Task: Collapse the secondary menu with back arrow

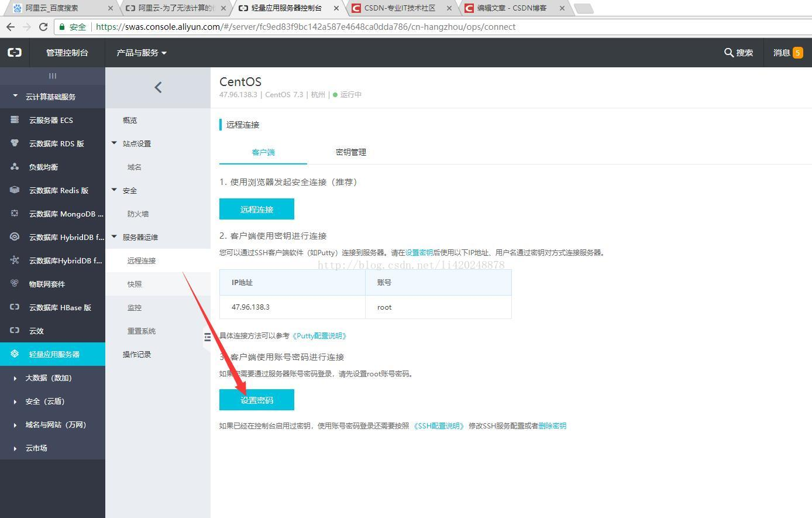Action: [x=158, y=87]
